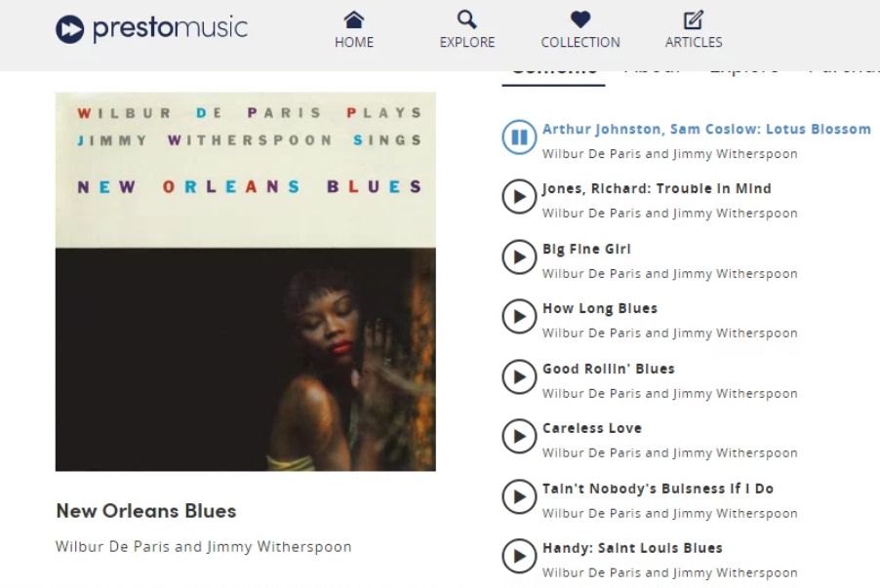Play Good Rollin' Blues track
Image resolution: width=880 pixels, height=588 pixels.
click(x=519, y=377)
